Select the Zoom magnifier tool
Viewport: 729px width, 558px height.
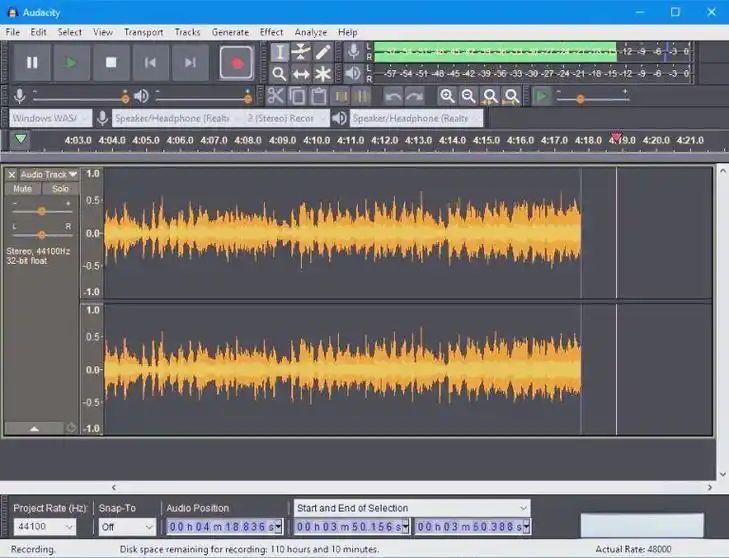pyautogui.click(x=279, y=73)
